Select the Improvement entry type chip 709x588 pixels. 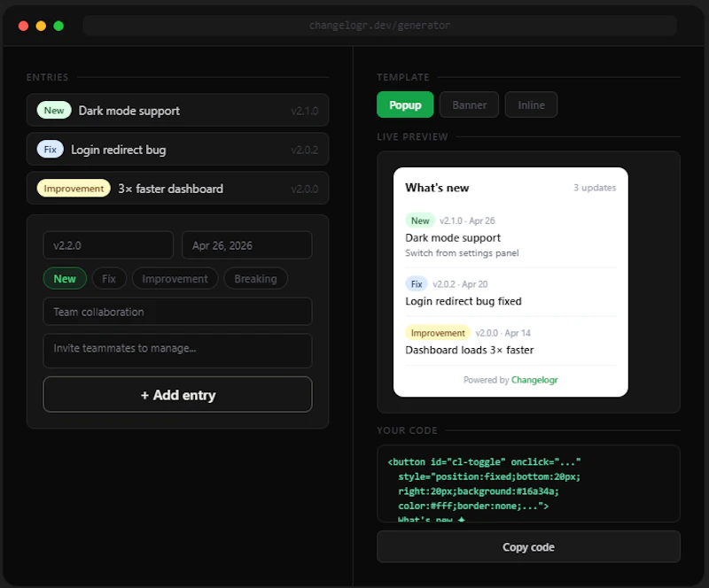coord(175,279)
